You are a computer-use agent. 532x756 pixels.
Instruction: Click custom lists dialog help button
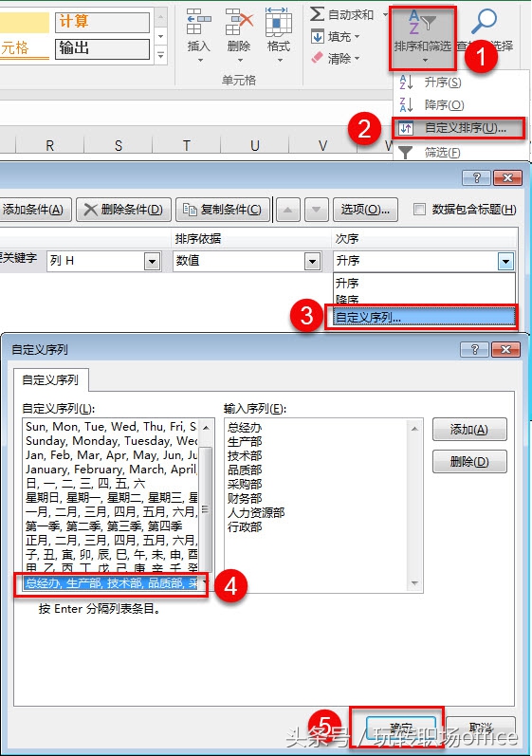pyautogui.click(x=474, y=349)
